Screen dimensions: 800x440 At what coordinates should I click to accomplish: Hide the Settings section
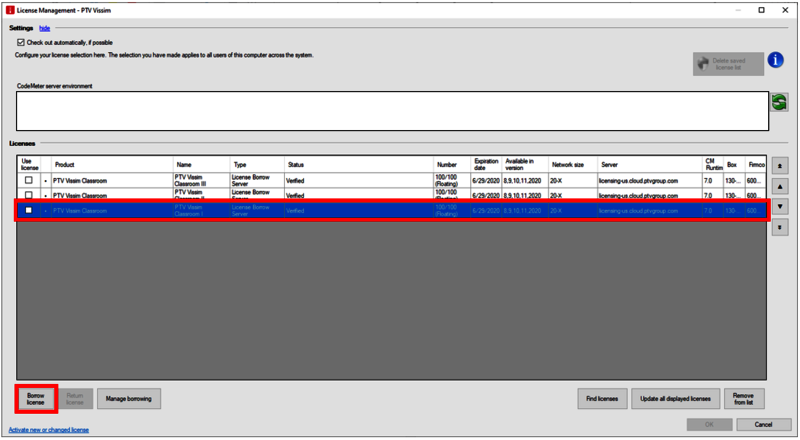44,28
